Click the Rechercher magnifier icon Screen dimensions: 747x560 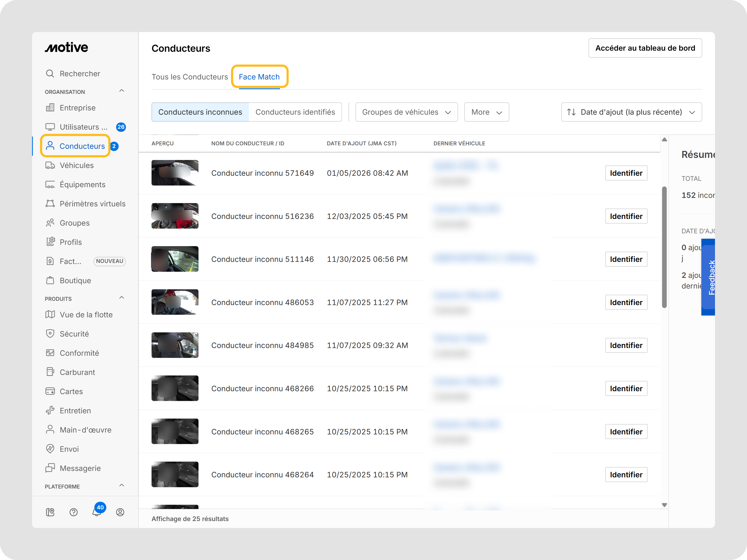(50, 74)
